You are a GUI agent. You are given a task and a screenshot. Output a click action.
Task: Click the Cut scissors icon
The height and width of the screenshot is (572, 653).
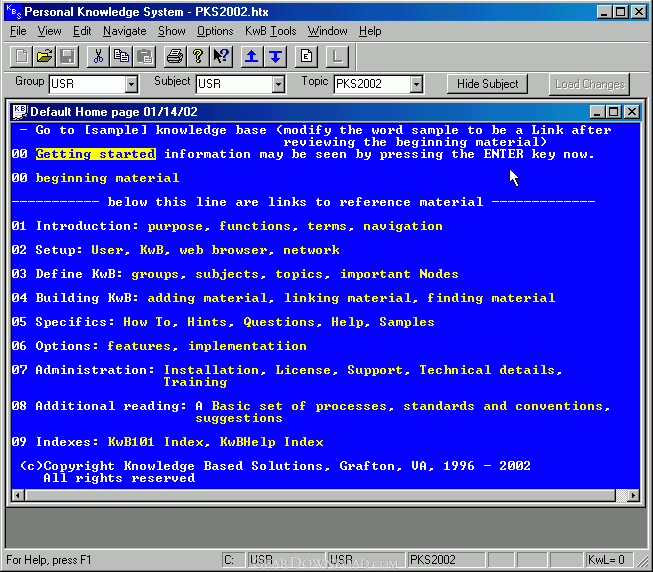(98, 56)
